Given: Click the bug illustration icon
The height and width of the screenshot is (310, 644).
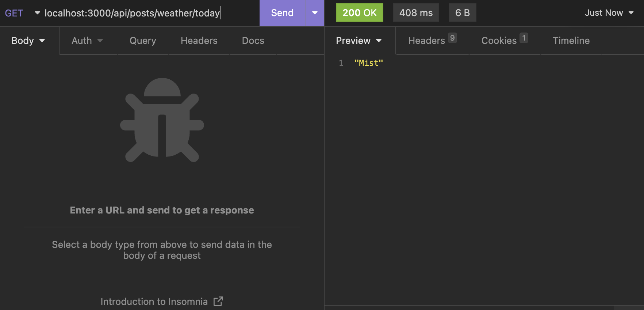Looking at the screenshot, I should [162, 120].
